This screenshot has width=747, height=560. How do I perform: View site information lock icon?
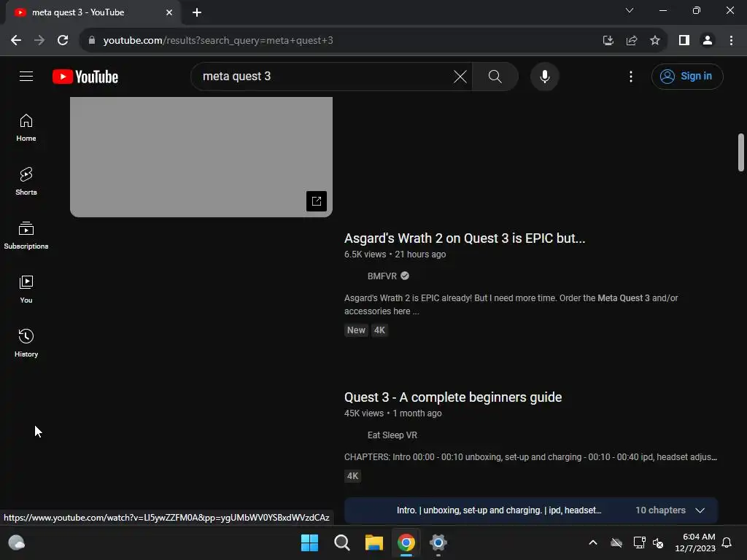[x=92, y=40]
